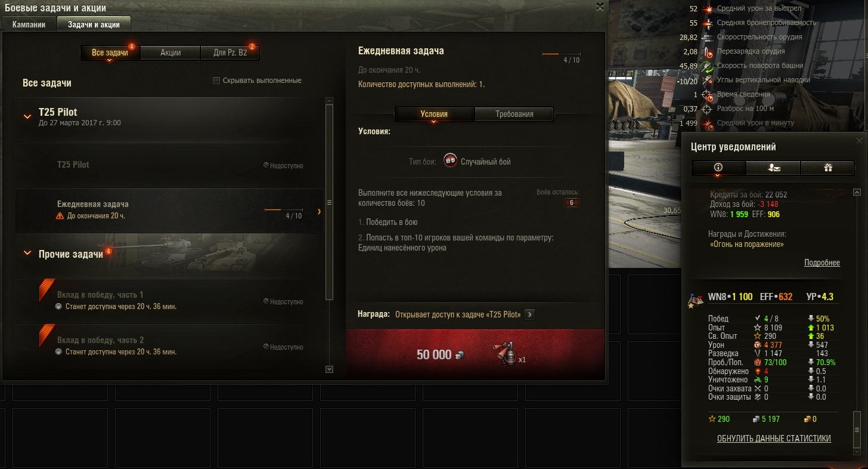Click the yellow arrow on the daily task row

pyautogui.click(x=319, y=211)
